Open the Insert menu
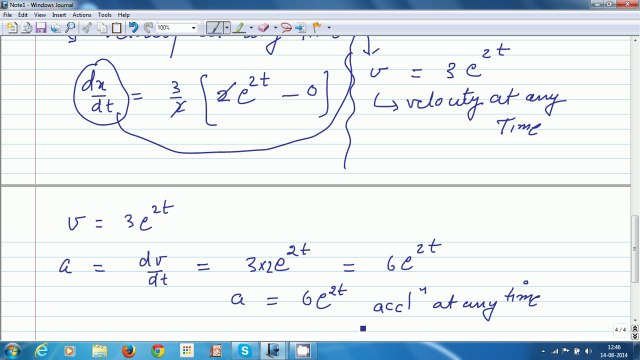 pyautogui.click(x=59, y=15)
